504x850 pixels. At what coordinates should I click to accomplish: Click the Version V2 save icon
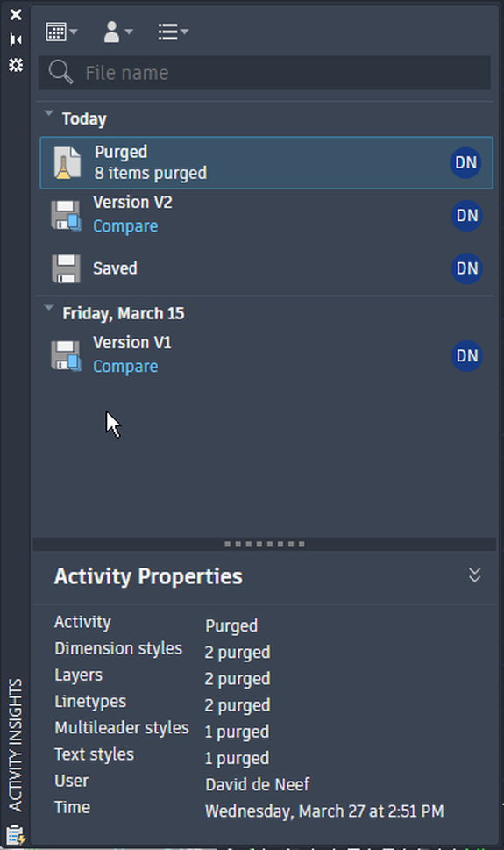coord(66,215)
